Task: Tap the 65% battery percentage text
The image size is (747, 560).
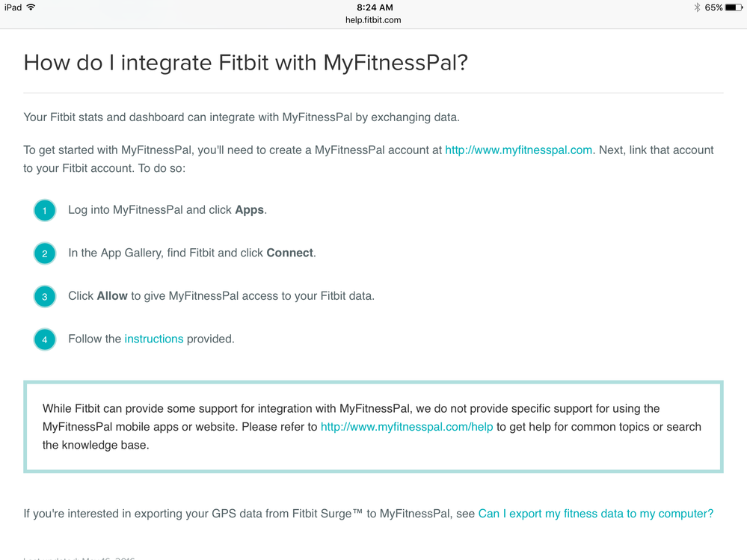Action: tap(713, 7)
